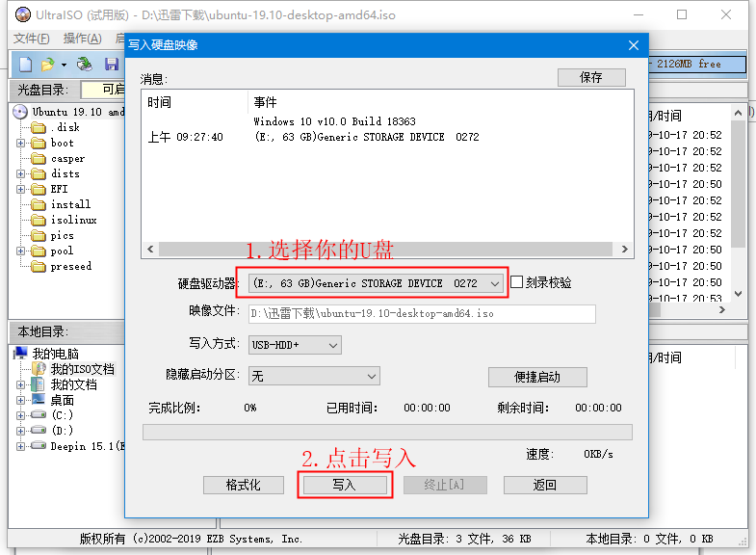Close the 写入硬盘映像 dialog
Screen dimensions: 756x555
pos(634,45)
